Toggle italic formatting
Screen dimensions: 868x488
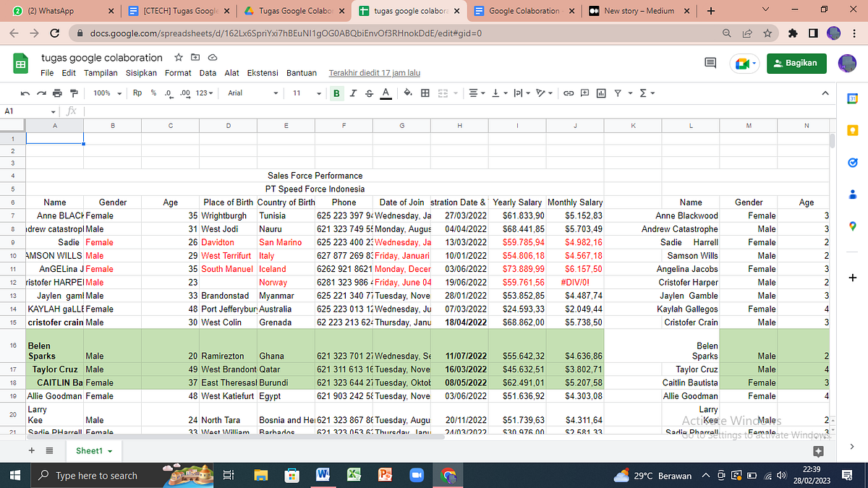pos(352,93)
